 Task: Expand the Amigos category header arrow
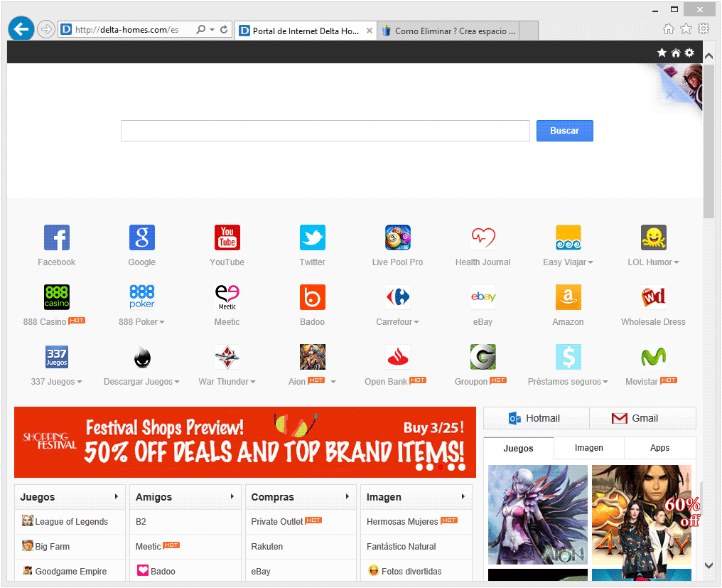pos(232,497)
